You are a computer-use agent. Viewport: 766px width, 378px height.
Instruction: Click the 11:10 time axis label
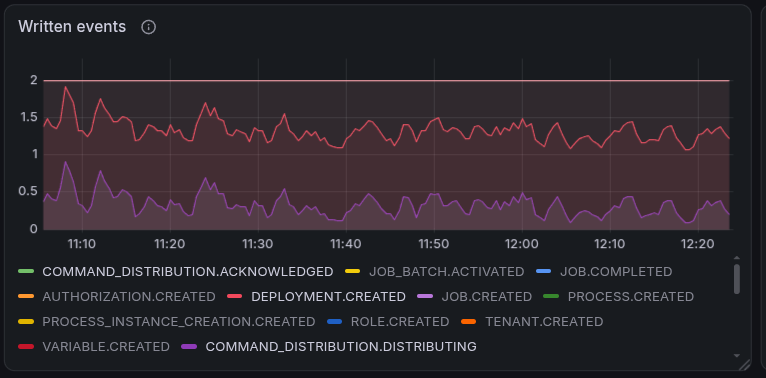[x=82, y=244]
